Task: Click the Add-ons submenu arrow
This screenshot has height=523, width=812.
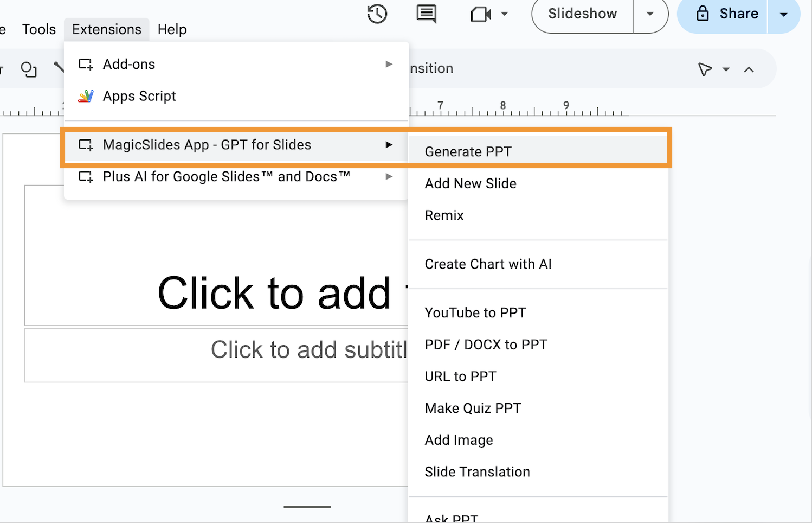Action: (389, 64)
